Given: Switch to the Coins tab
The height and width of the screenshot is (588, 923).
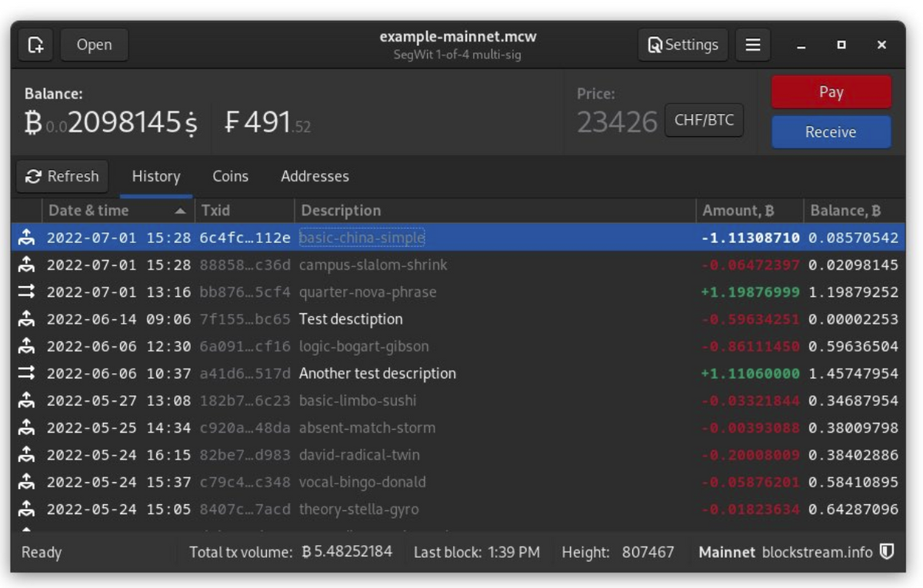Looking at the screenshot, I should point(230,177).
